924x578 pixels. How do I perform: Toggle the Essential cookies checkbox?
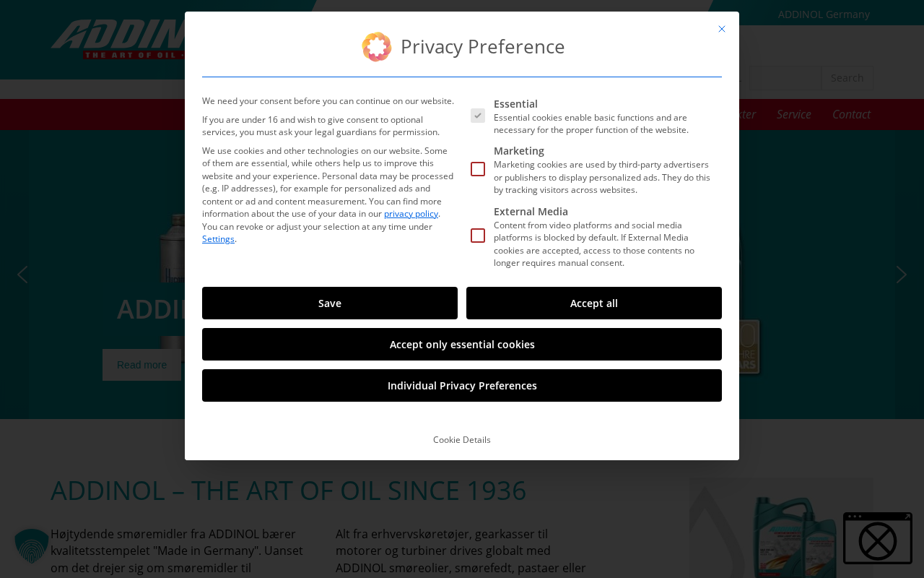pyautogui.click(x=478, y=116)
